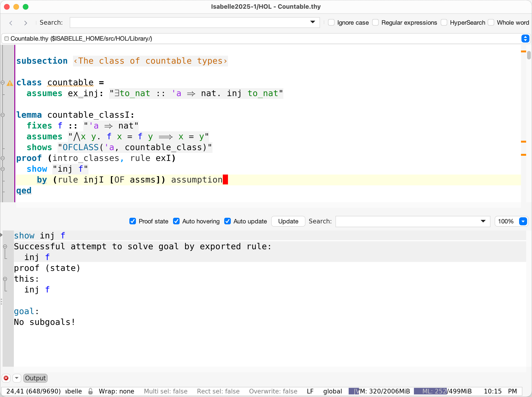The image size is (532, 397).
Task: Uncheck the Proof state checkbox
Action: [x=133, y=221]
